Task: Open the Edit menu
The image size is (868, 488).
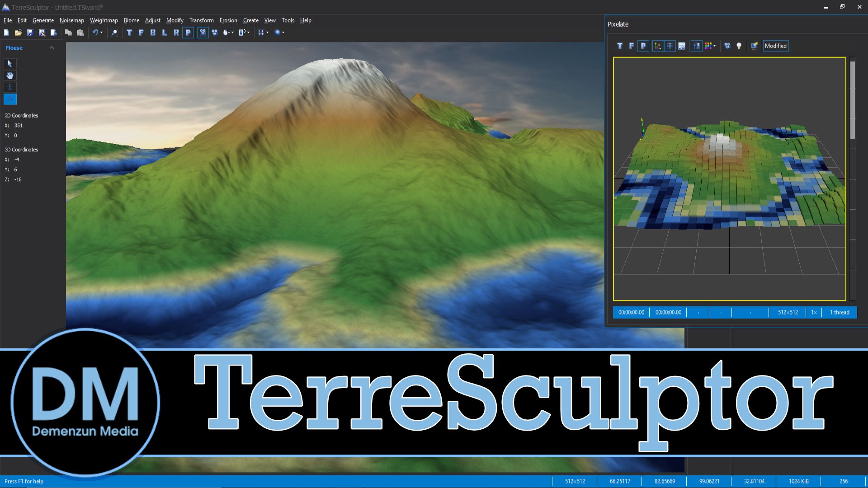Action: click(x=22, y=20)
